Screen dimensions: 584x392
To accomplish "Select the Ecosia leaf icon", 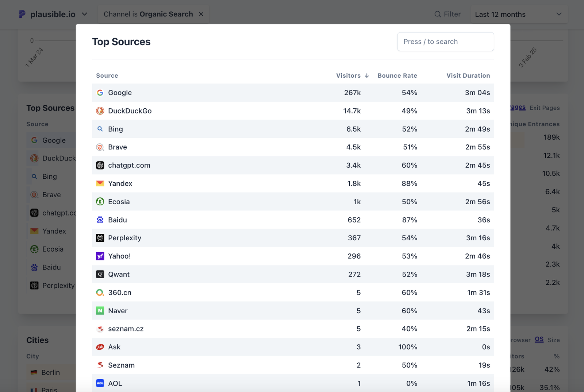I will (x=100, y=201).
